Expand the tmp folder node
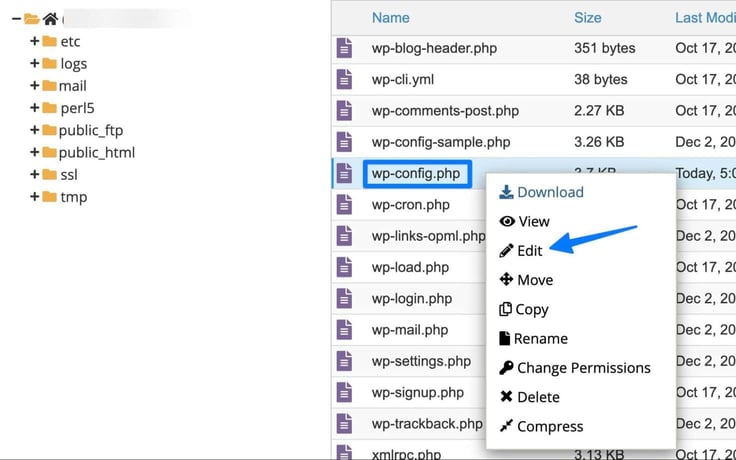 click(34, 197)
